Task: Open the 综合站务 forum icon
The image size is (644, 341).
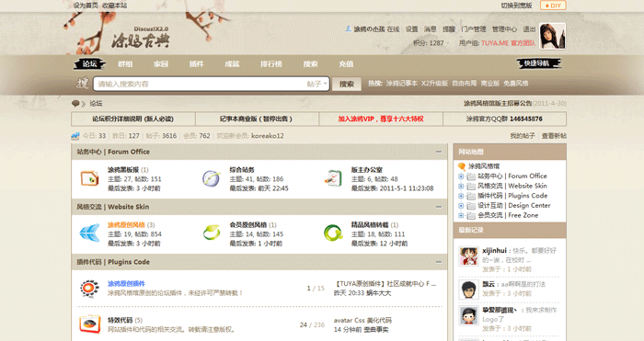Action: (211, 178)
